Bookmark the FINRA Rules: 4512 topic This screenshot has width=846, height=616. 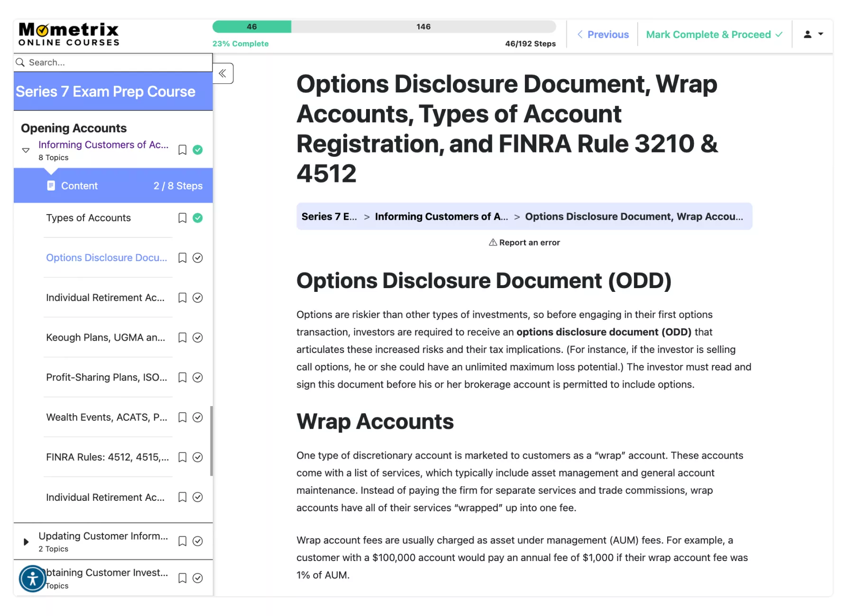[x=182, y=457]
